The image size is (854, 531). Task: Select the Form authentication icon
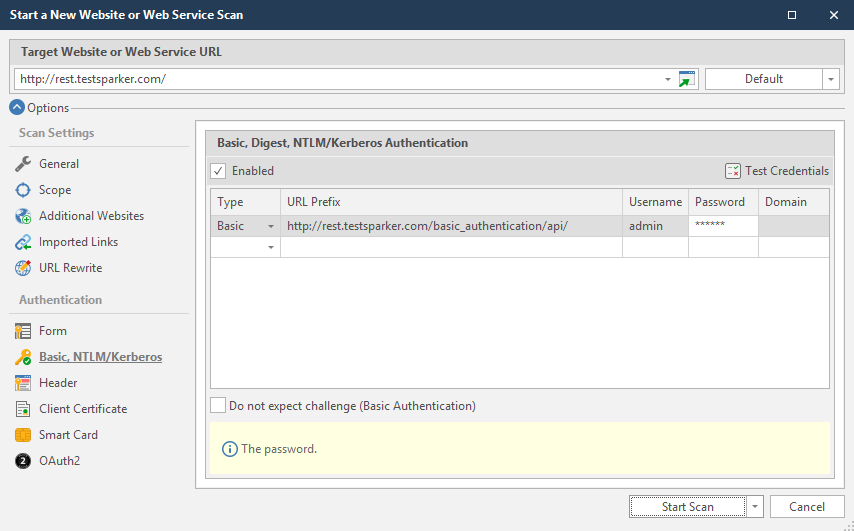click(23, 331)
